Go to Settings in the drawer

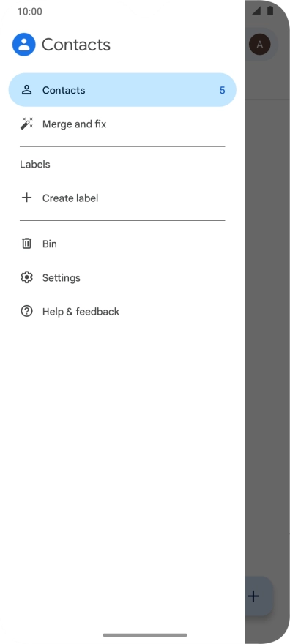pyautogui.click(x=122, y=277)
